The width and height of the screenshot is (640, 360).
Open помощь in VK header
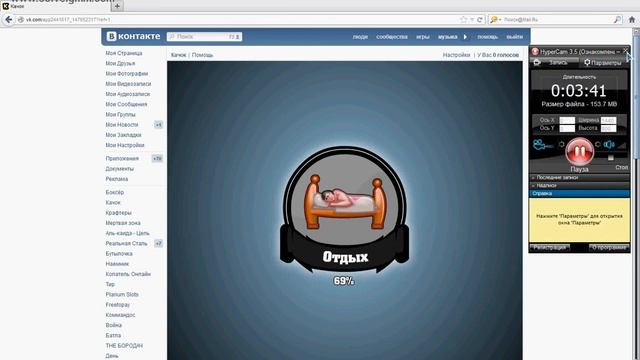[487, 37]
